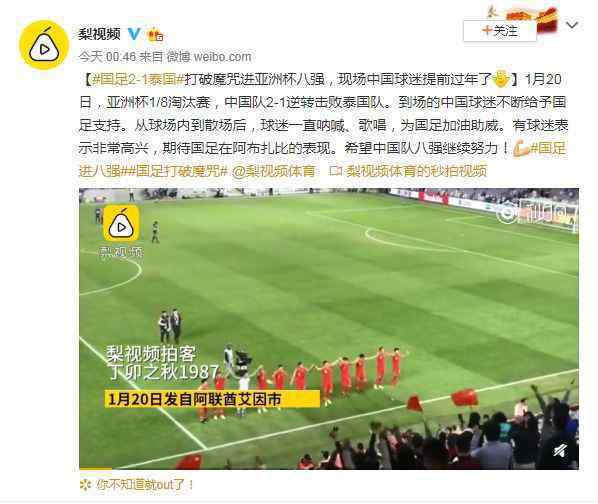Screen dimensions: 598x504
Task: Open the 梨视频 username link
Action: (100, 34)
